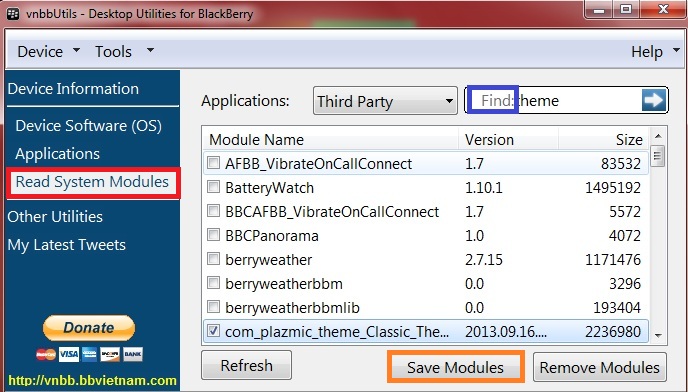Open the Tools menu
The height and width of the screenshot is (392, 688).
tap(125, 51)
